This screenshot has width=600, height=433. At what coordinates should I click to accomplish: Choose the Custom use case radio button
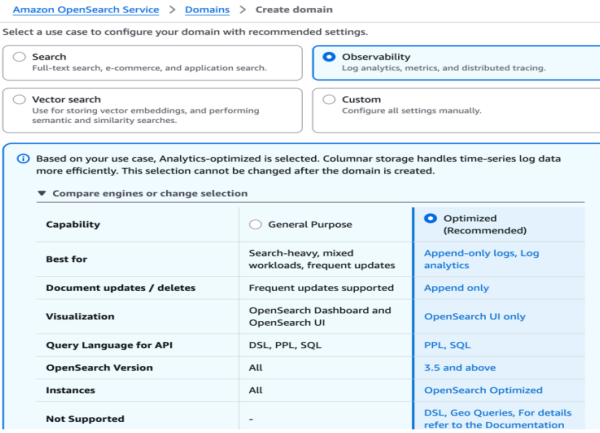click(x=329, y=99)
